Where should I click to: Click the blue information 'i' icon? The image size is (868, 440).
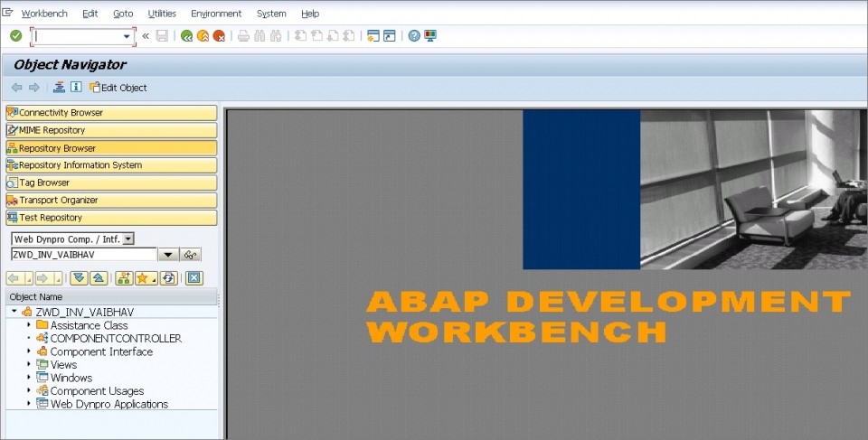coord(76,87)
